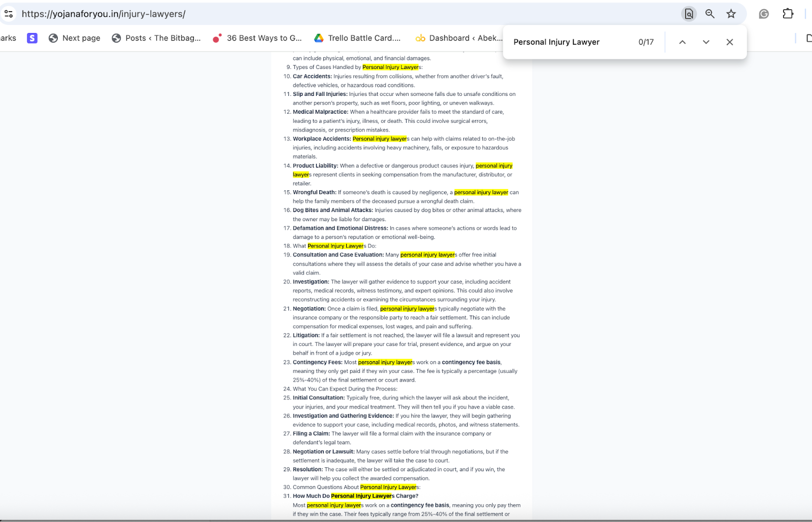This screenshot has width=812, height=522.
Task: Click the Dog Bites and Animal Attacks: heading
Action: click(333, 210)
